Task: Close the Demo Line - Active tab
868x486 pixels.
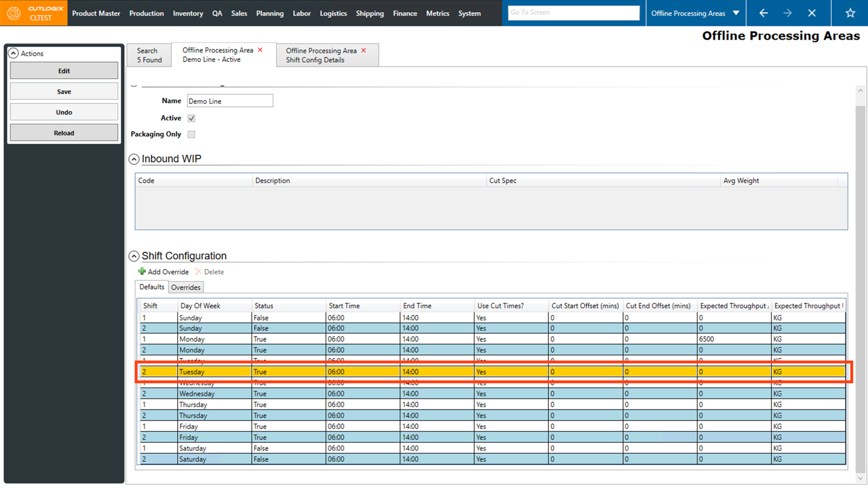Action: pyautogui.click(x=261, y=50)
